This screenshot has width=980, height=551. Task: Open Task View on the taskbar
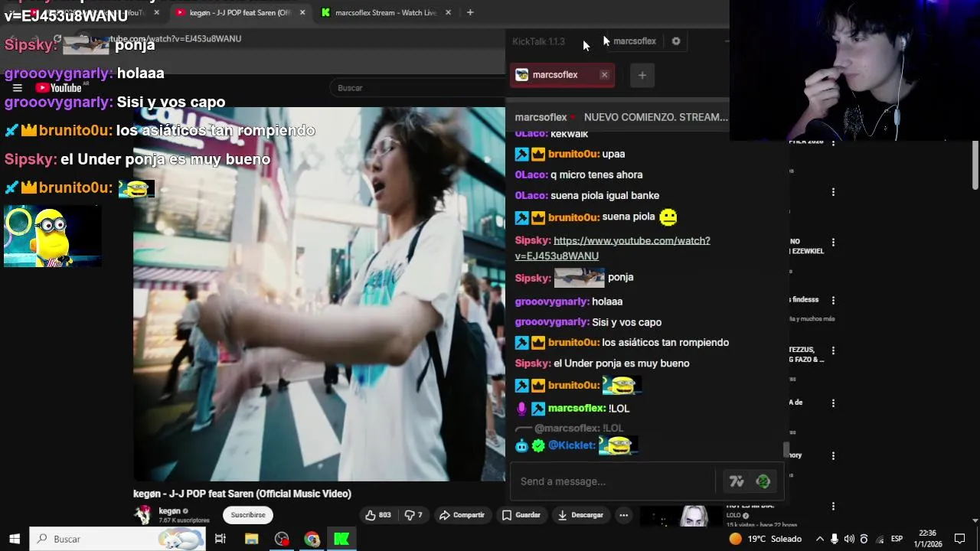click(x=220, y=539)
